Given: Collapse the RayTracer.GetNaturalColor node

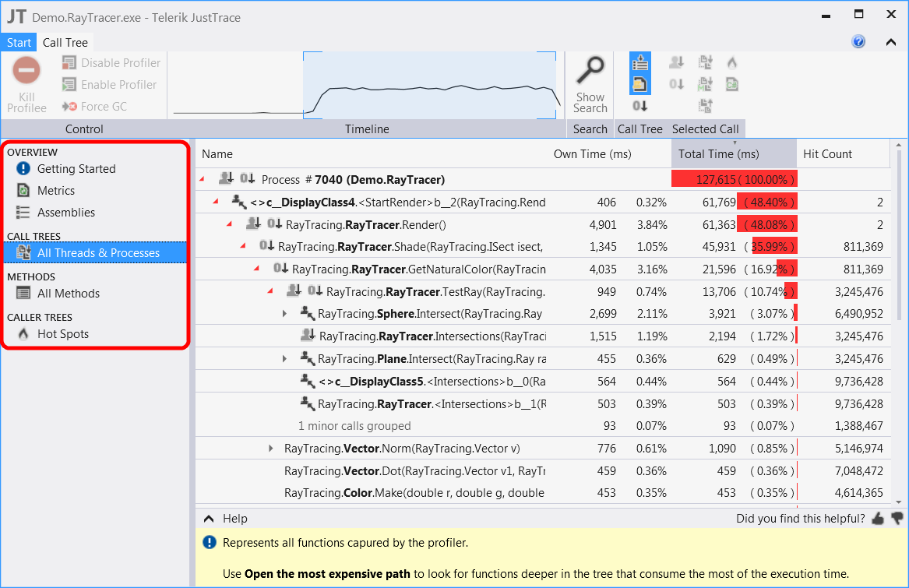Looking at the screenshot, I should point(257,269).
